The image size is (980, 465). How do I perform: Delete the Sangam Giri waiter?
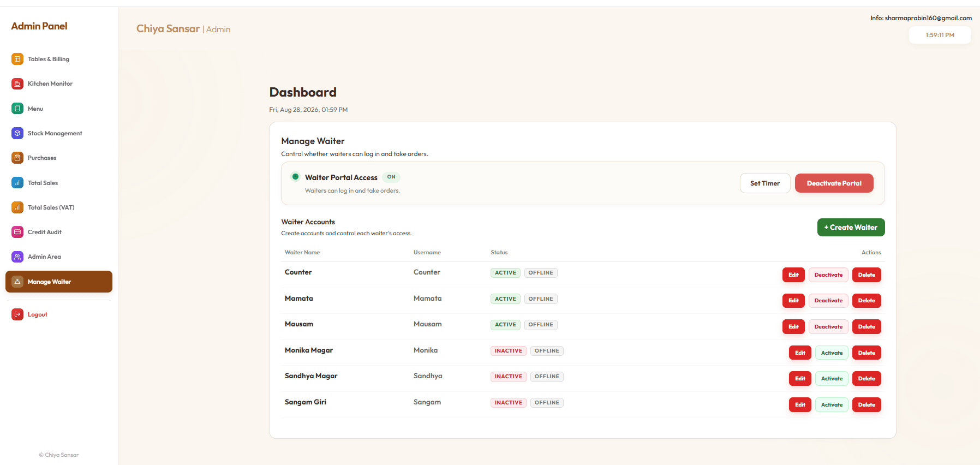(867, 405)
